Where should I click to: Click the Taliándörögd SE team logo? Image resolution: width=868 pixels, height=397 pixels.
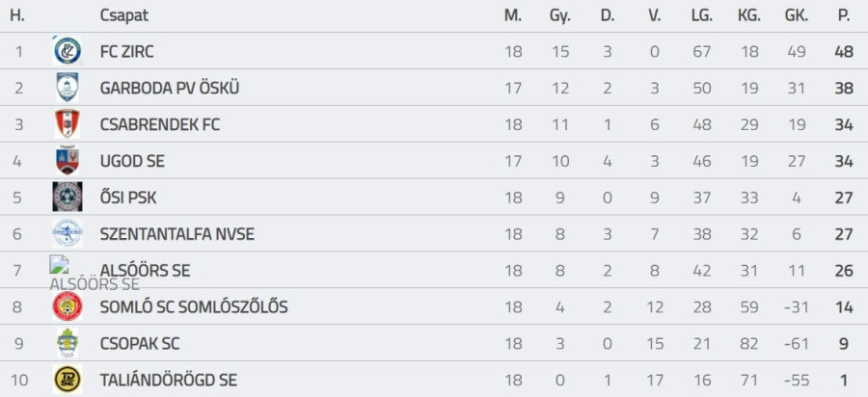[x=67, y=380]
